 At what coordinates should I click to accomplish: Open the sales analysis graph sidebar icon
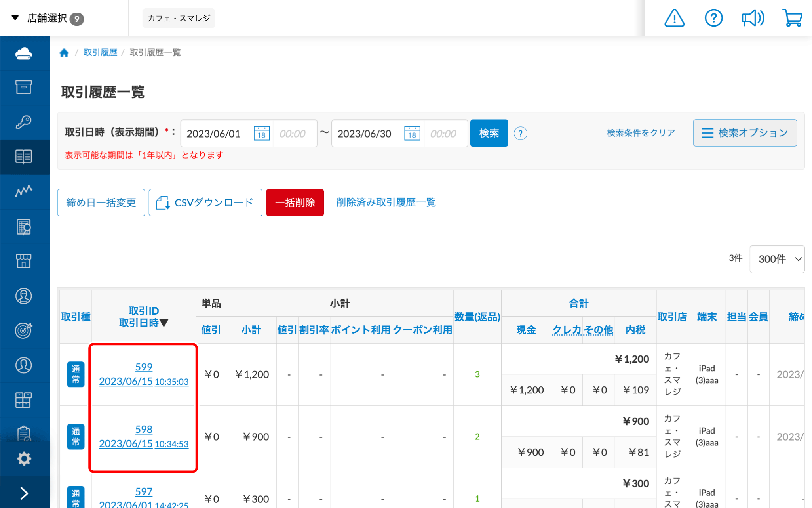tap(24, 191)
